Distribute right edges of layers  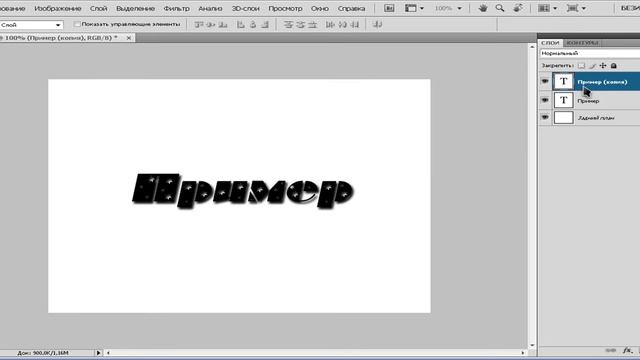pos(355,25)
